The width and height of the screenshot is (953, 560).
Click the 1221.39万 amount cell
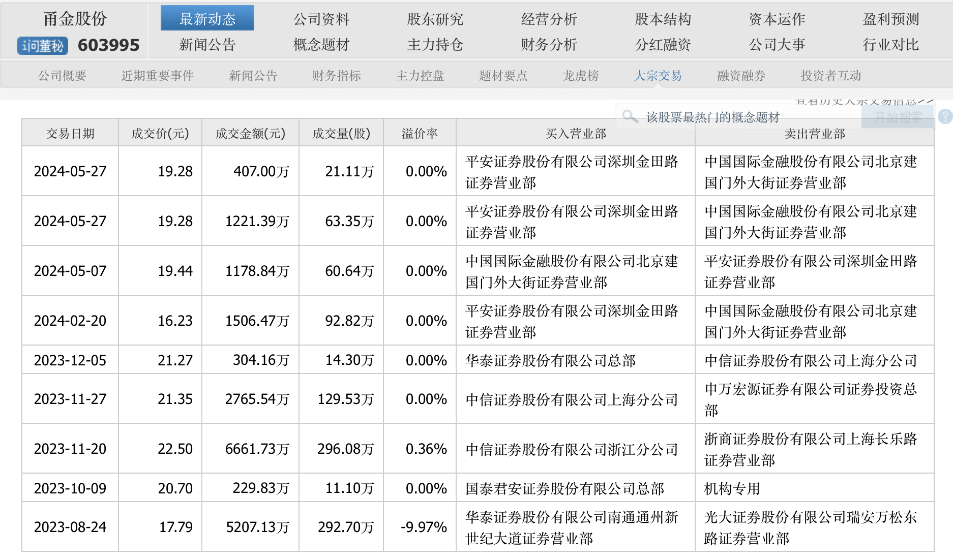250,221
